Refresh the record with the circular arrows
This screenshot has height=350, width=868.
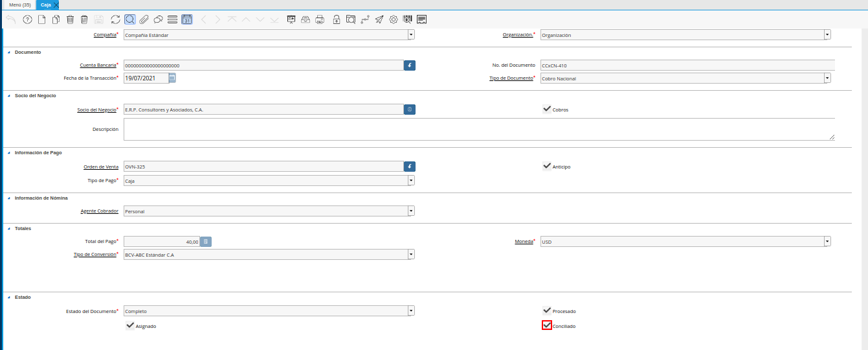[x=115, y=19]
